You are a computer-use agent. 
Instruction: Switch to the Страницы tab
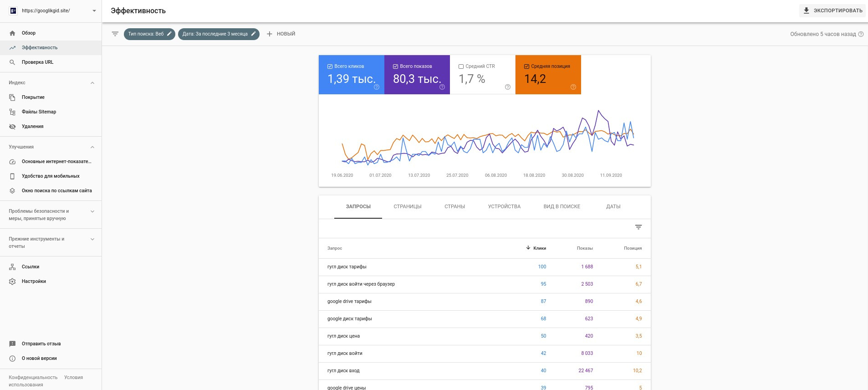[x=407, y=207]
